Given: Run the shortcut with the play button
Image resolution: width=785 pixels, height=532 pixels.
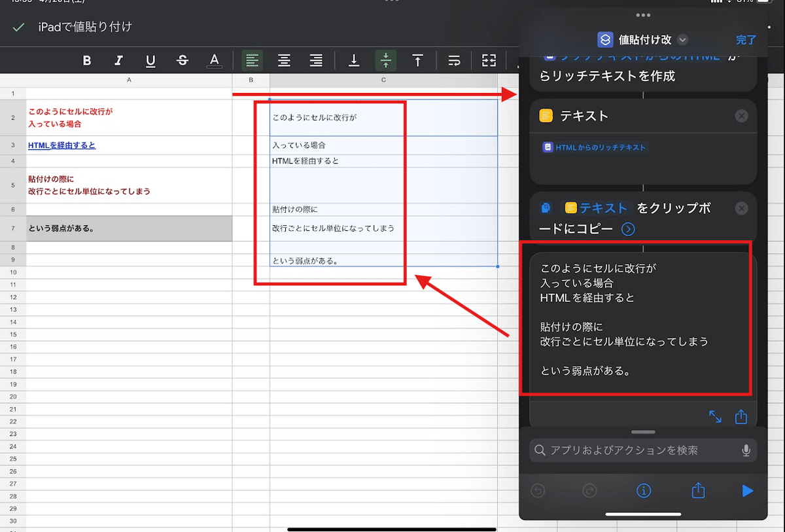Looking at the screenshot, I should click(748, 491).
